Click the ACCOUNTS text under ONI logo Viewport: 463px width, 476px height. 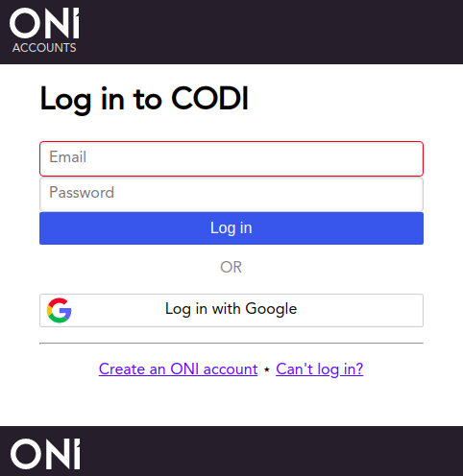[44, 48]
